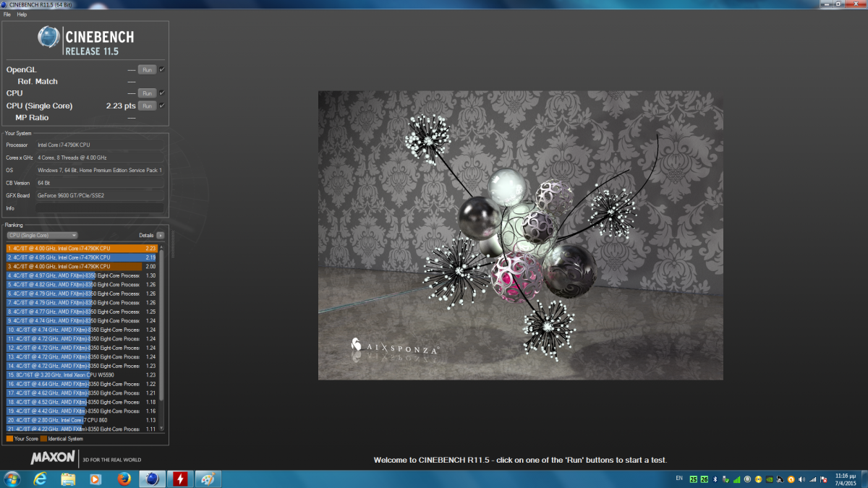
Task: Click the Info input field
Action: 100,208
